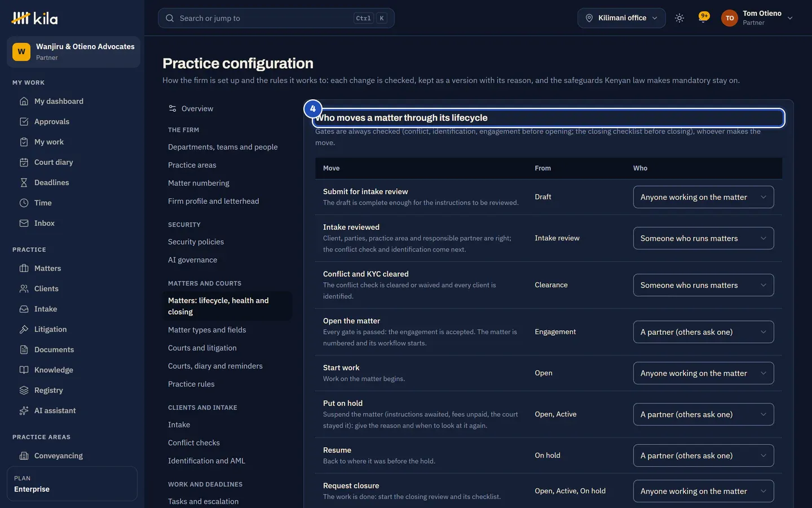Select the Clients people icon
Image resolution: width=812 pixels, height=508 pixels.
[24, 288]
